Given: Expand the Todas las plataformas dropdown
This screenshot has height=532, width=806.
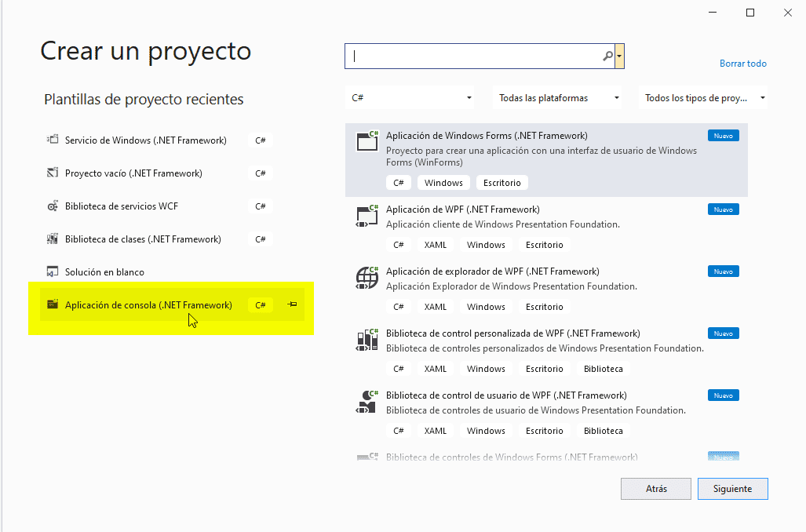Looking at the screenshot, I should point(559,98).
